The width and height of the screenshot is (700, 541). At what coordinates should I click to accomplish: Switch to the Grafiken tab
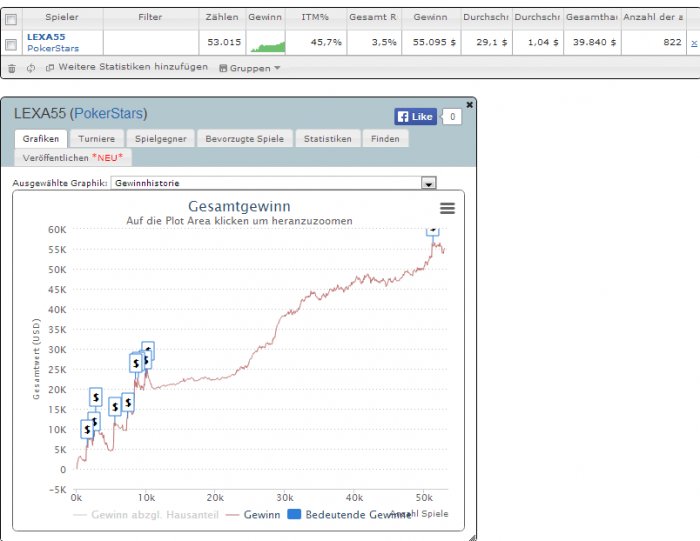coord(41,139)
